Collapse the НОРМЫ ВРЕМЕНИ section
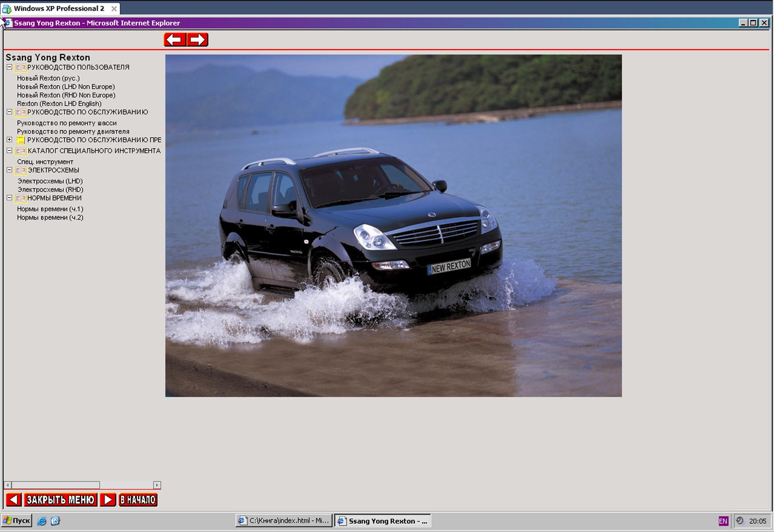Screen dimensions: 774x532 click(9, 198)
